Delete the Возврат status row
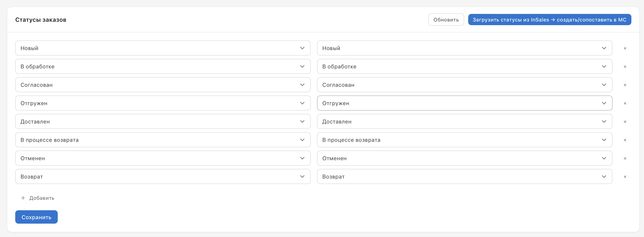This screenshot has width=644, height=237. [625, 177]
